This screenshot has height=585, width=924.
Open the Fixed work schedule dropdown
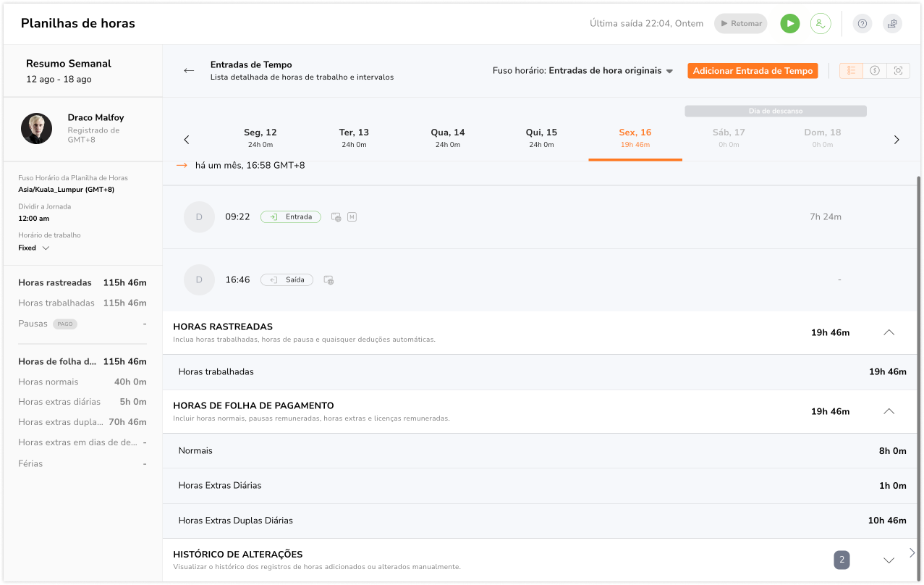coord(34,248)
